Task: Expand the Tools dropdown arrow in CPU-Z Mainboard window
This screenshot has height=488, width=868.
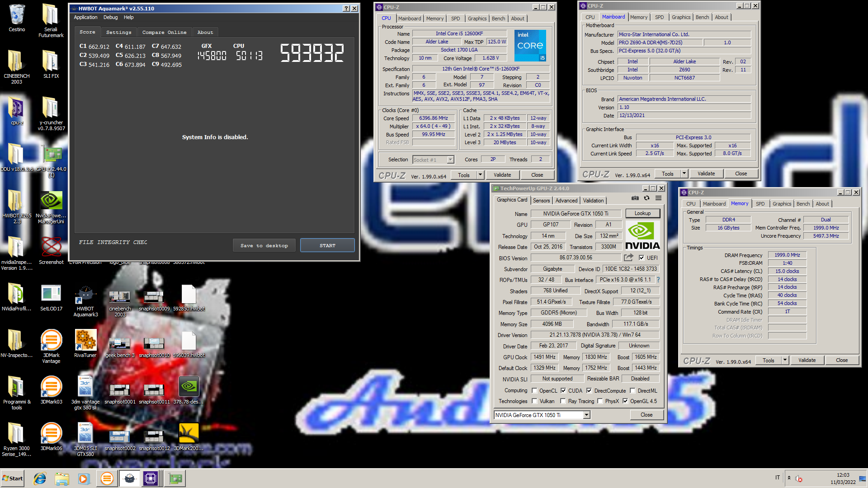Action: (x=684, y=174)
